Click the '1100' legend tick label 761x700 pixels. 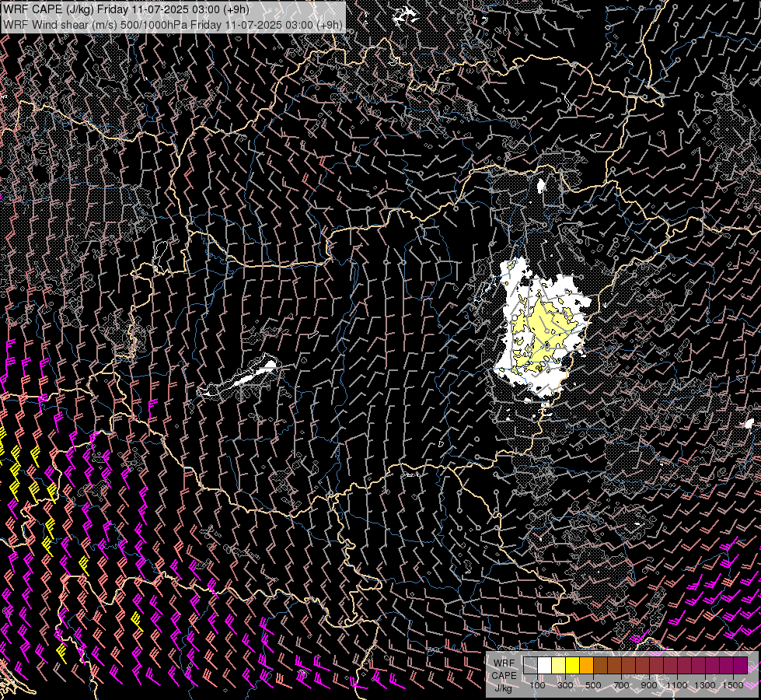coord(677,685)
